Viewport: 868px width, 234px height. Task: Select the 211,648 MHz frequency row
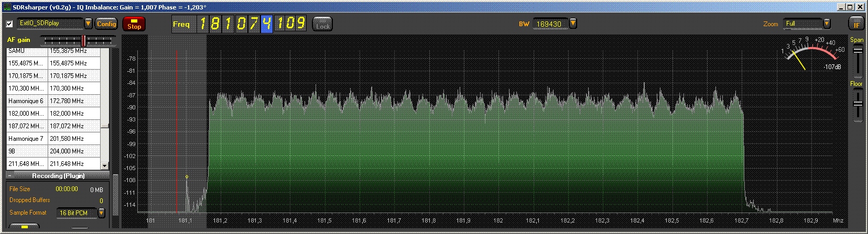53,164
